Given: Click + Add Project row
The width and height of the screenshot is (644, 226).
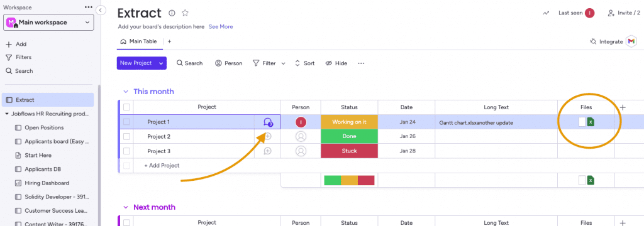Looking at the screenshot, I should click(x=162, y=166).
